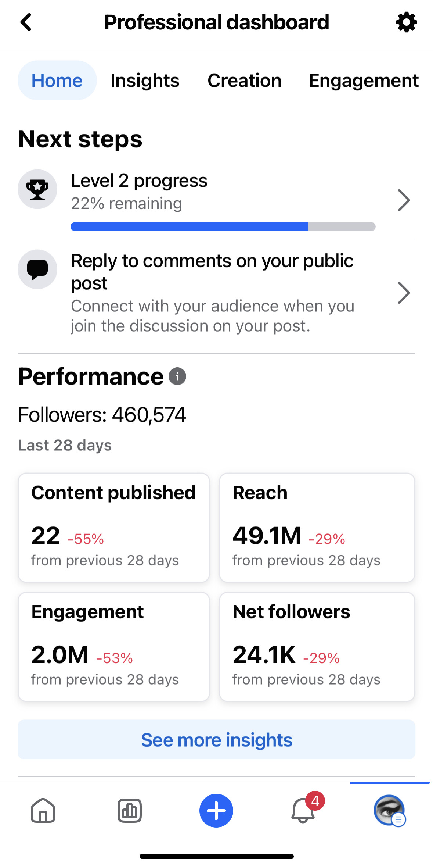Expand Reply to comments chevron

tap(404, 293)
